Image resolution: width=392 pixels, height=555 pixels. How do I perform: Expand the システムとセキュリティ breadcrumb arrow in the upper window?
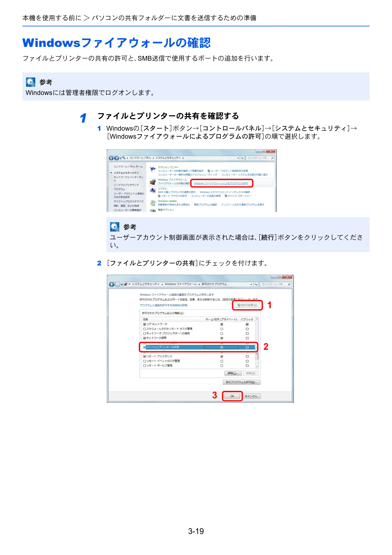click(x=183, y=158)
